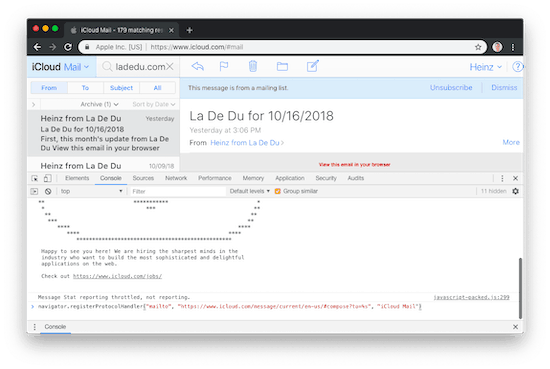
Task: Open Chrome three-dot menu
Action: click(x=513, y=47)
